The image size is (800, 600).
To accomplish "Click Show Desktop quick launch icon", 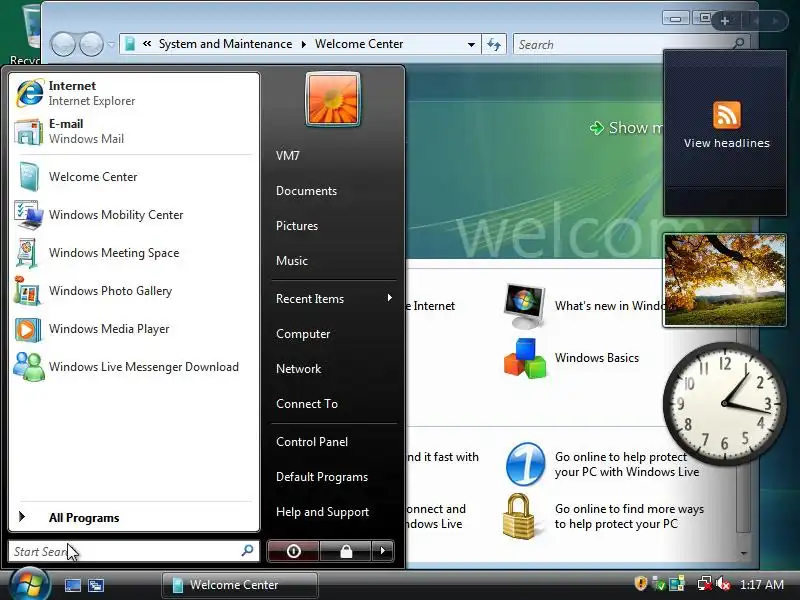I will pyautogui.click(x=72, y=585).
